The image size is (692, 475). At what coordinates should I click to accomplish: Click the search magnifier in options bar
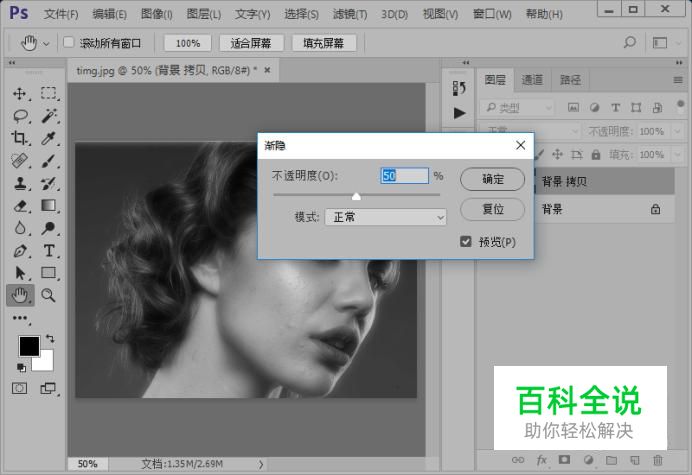point(630,42)
